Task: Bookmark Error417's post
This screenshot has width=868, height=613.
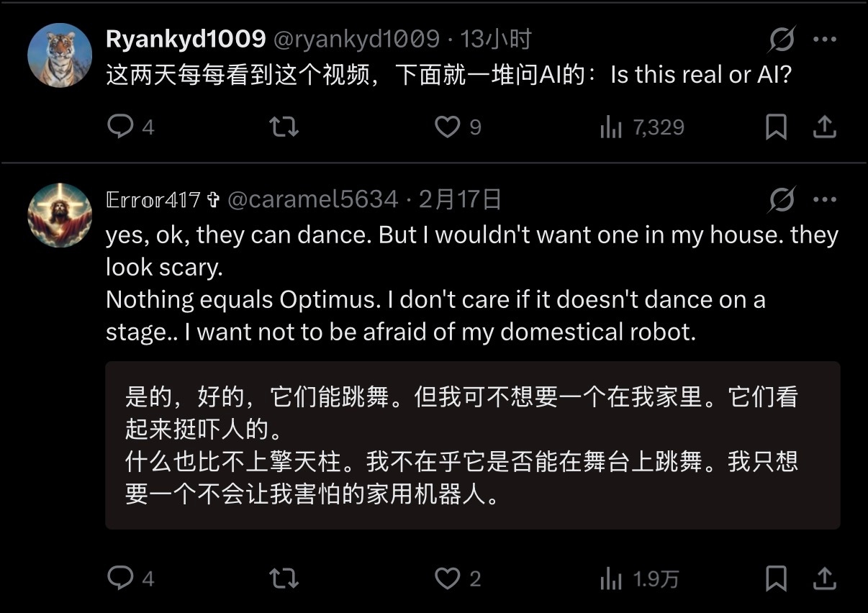Action: [776, 578]
